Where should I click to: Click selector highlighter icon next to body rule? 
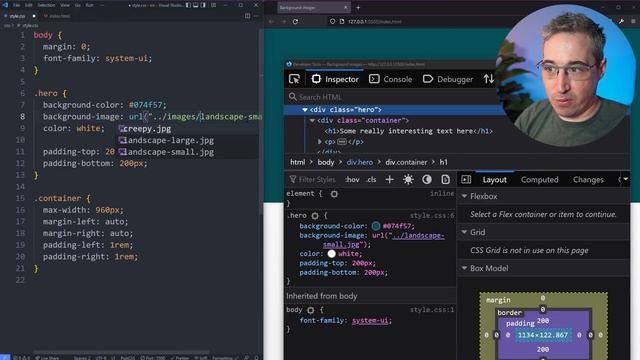tap(311, 310)
